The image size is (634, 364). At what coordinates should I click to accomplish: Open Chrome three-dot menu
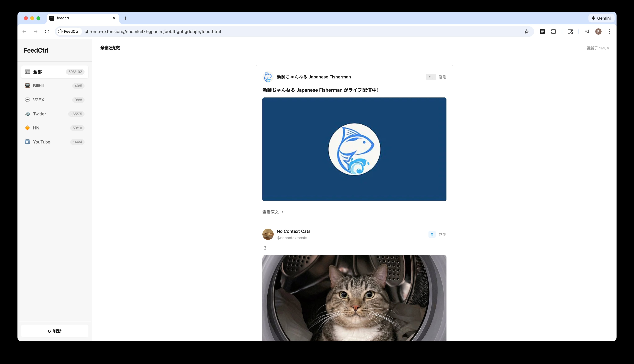coord(610,32)
